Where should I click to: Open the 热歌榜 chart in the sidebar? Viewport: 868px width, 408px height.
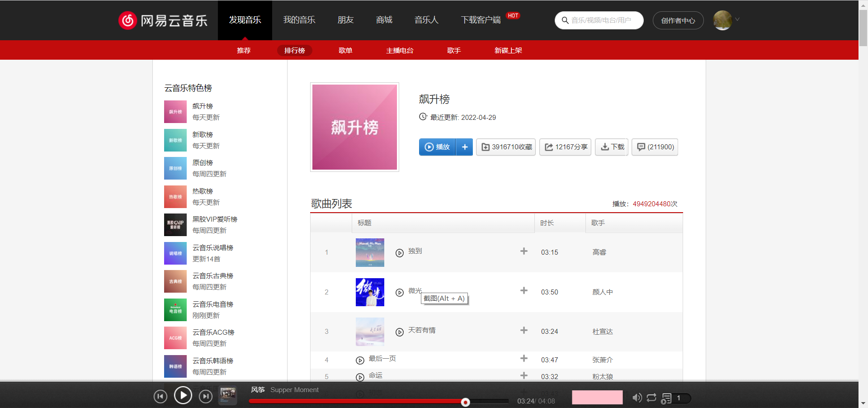pyautogui.click(x=203, y=191)
